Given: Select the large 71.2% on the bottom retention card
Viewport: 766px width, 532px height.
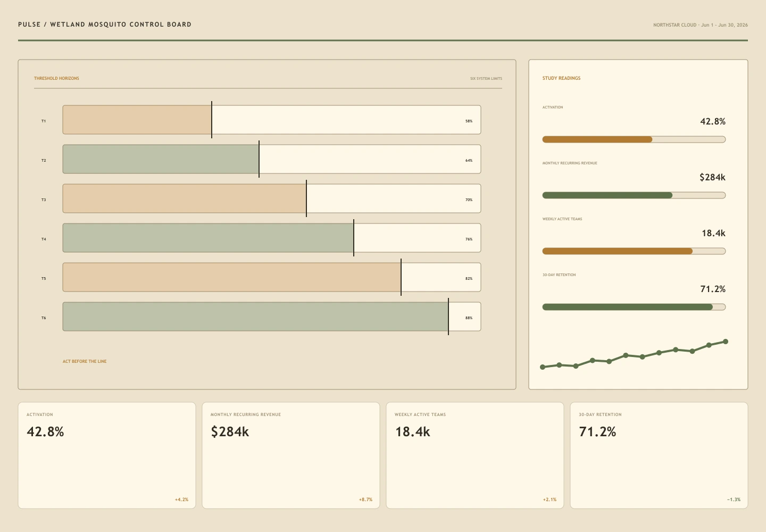Looking at the screenshot, I should (597, 431).
